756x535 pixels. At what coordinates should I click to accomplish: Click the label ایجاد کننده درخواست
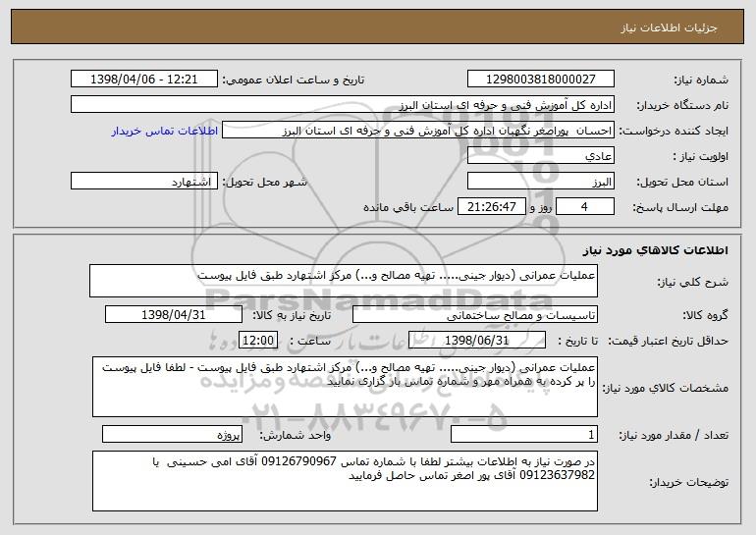point(675,131)
